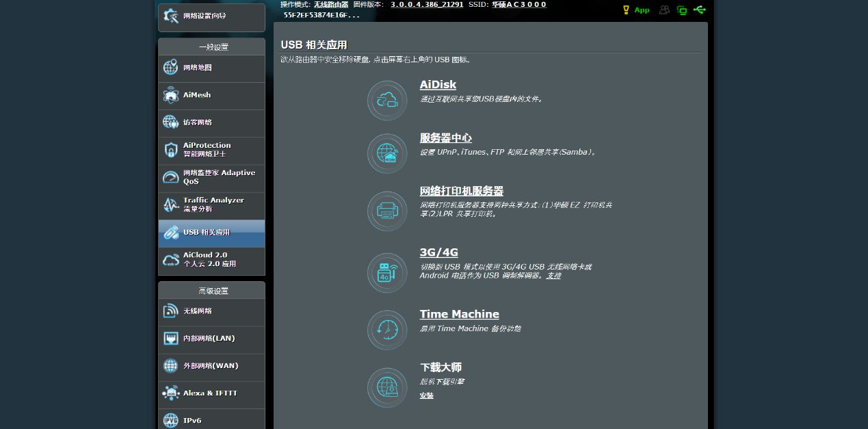Go to 内部网络(LAN) settings

(x=211, y=339)
